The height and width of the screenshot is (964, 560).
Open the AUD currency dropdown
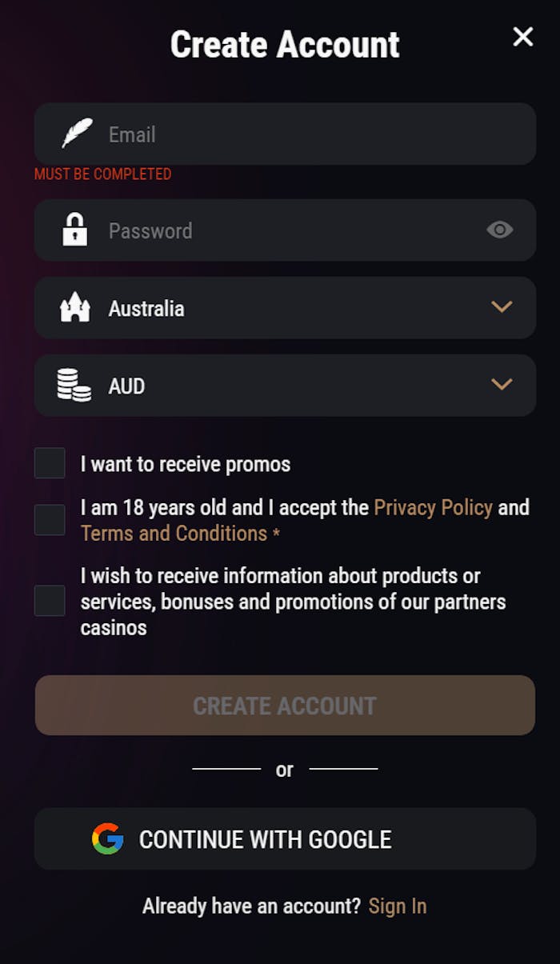[x=502, y=385]
